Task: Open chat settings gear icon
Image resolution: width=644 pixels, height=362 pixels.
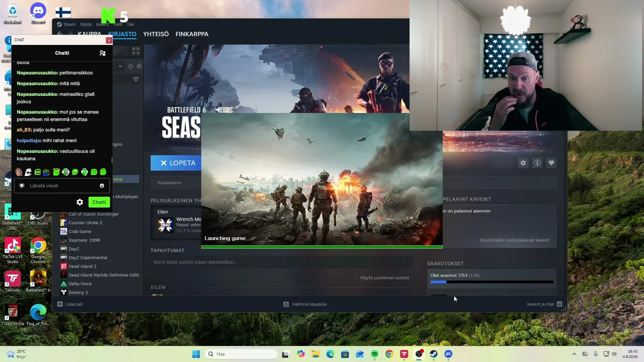Action: (x=79, y=202)
